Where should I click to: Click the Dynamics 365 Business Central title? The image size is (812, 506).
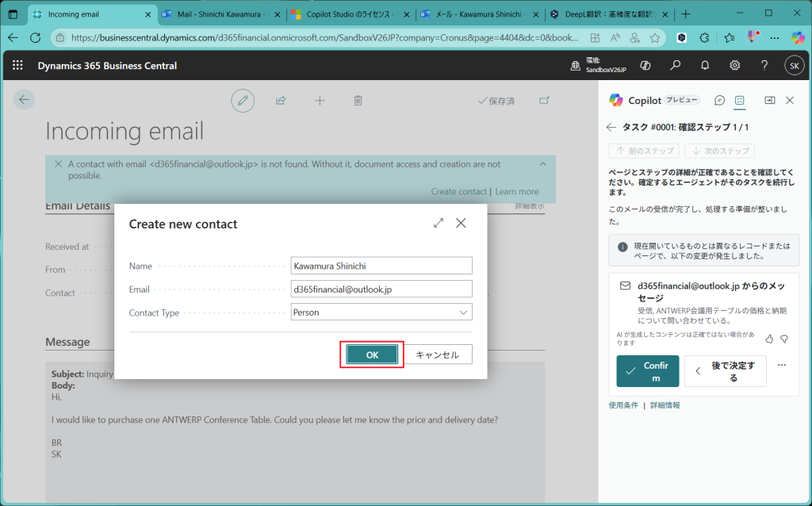(x=107, y=66)
